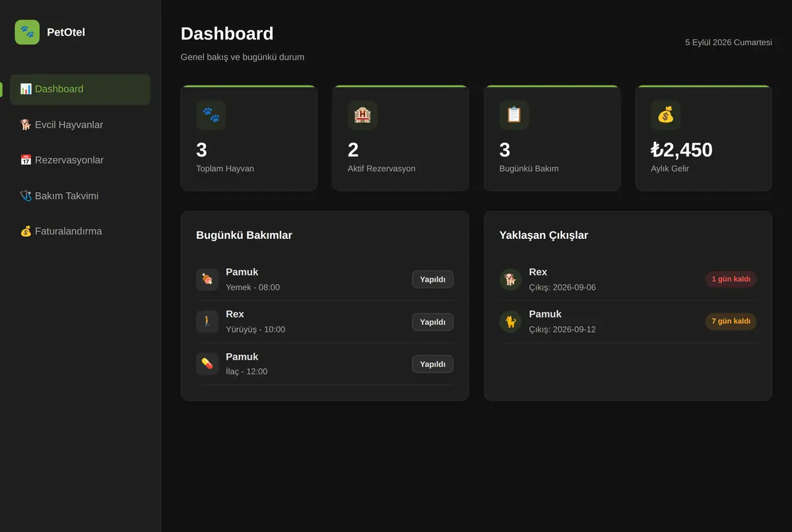Screen dimensions: 792x532
Task: Click the 'Bugünkü Bakımlar' heading
Action: (x=244, y=235)
